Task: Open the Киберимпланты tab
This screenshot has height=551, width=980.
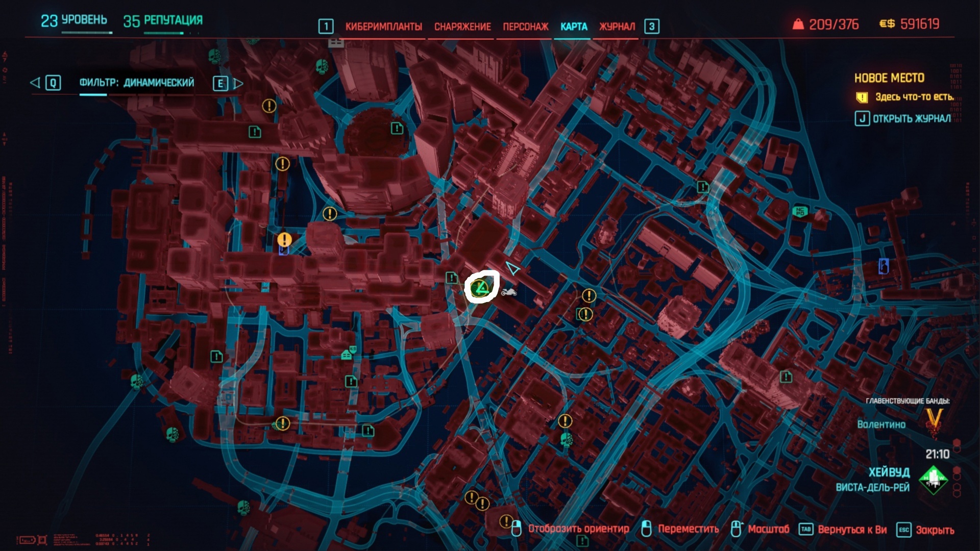Action: [383, 27]
